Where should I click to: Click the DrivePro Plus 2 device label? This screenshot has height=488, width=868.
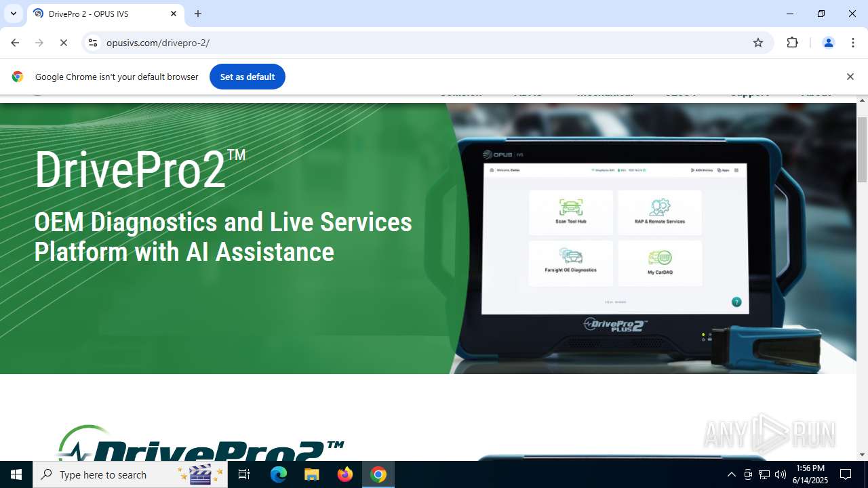point(616,325)
